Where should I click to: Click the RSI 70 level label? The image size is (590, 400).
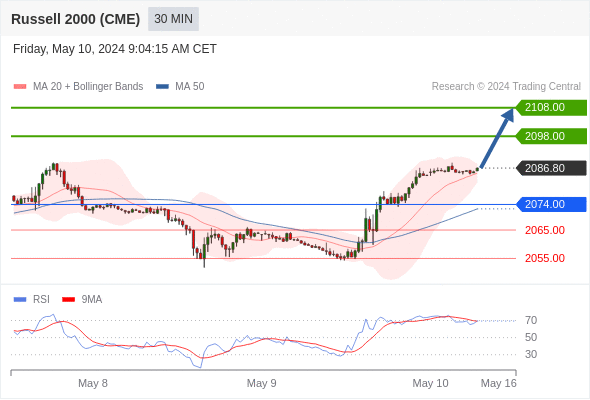pos(531,321)
